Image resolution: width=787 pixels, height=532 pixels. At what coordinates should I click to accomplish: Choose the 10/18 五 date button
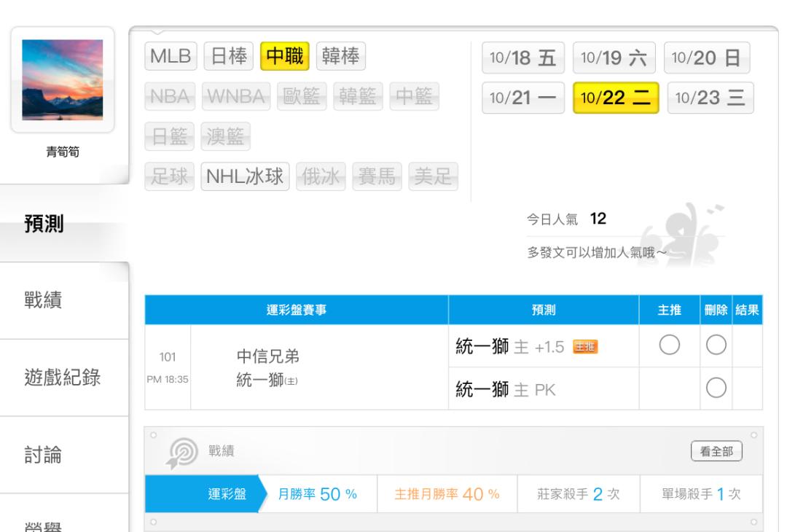tap(523, 59)
